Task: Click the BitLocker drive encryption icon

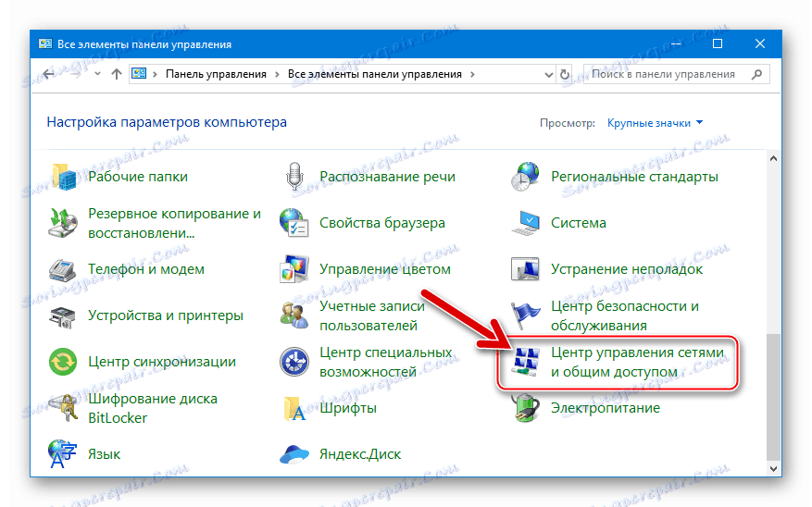Action: [63, 408]
